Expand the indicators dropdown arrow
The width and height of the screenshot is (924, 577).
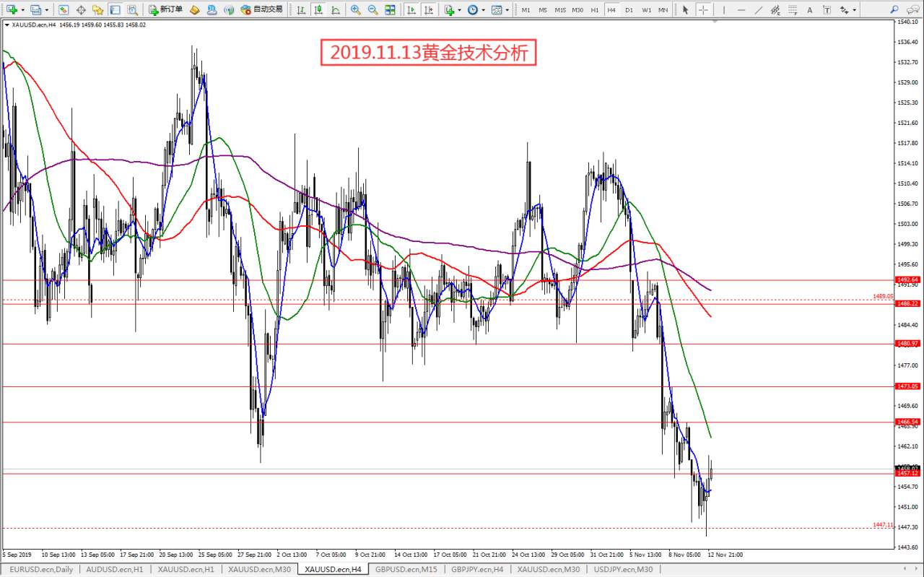click(x=459, y=9)
